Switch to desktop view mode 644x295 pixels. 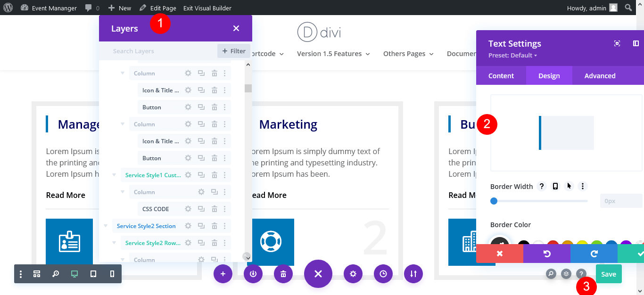click(x=74, y=274)
